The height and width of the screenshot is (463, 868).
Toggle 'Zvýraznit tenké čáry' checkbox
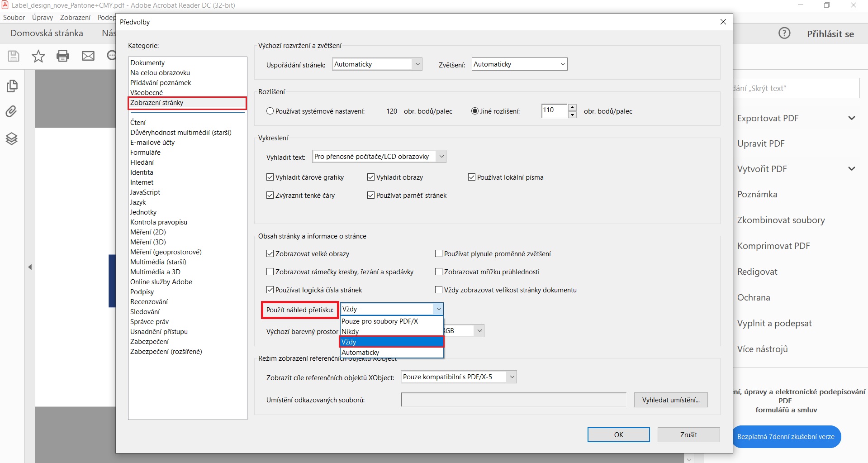[x=270, y=195]
